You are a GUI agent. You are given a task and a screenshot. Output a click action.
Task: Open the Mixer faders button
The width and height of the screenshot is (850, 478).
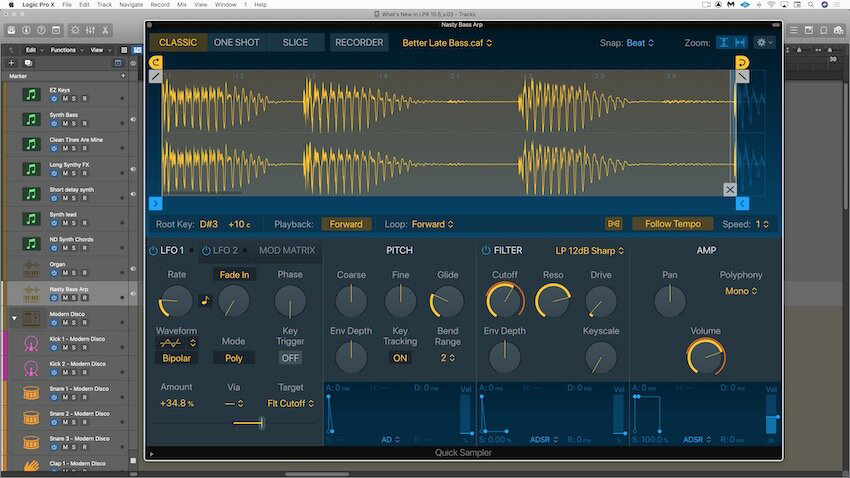(91, 30)
